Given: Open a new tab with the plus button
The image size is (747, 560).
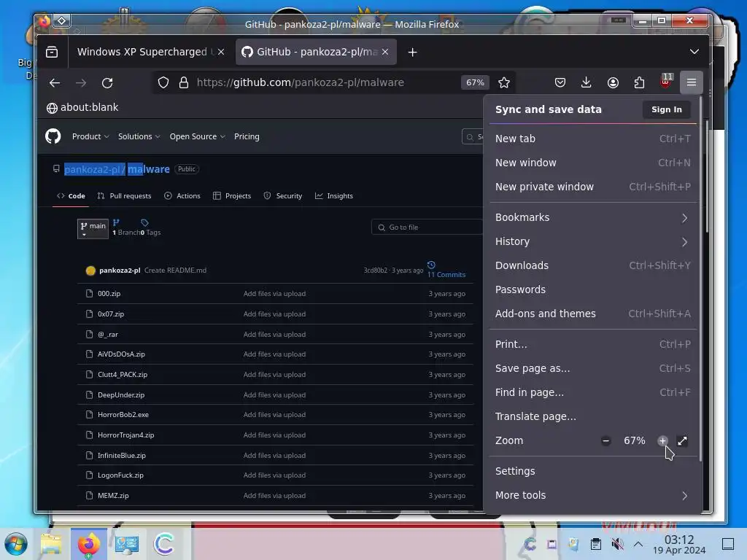Looking at the screenshot, I should point(413,52).
